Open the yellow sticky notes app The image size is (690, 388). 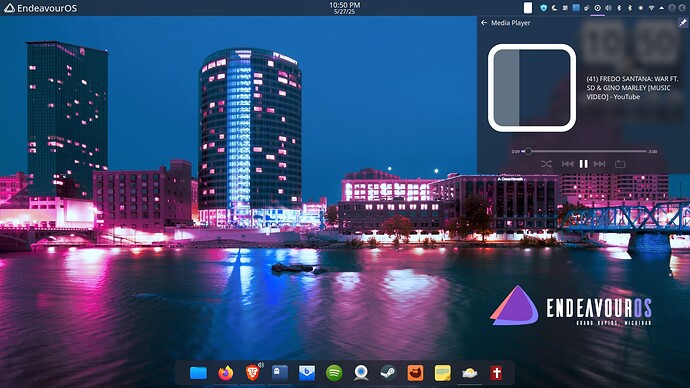click(443, 373)
